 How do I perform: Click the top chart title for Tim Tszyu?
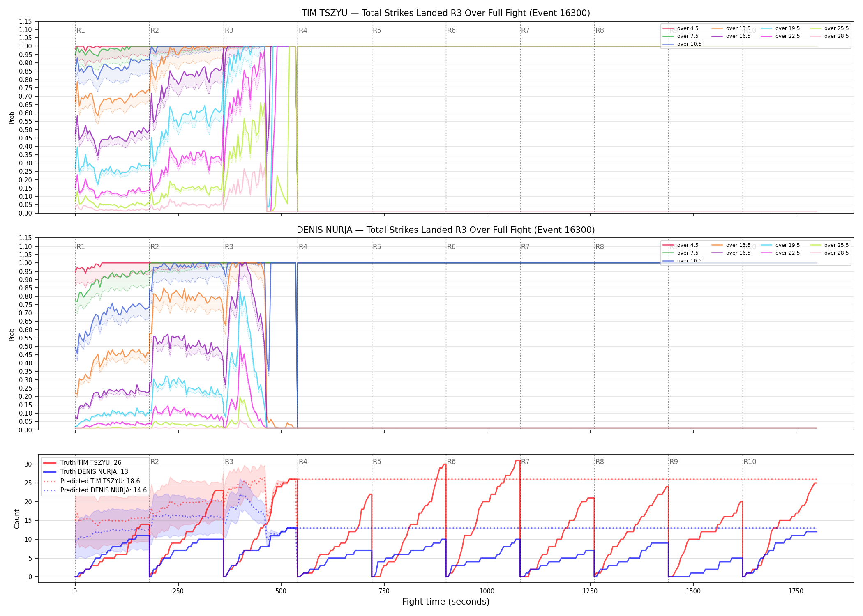click(446, 13)
